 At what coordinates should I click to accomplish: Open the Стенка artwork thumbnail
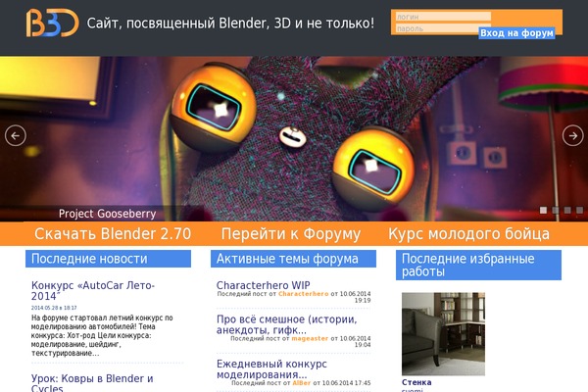443,334
